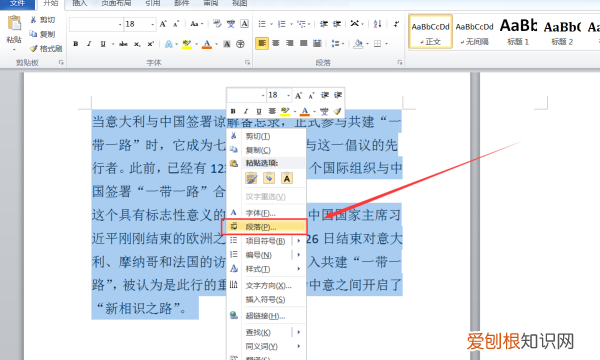600x360 pixels.
Task: Open Change Case (Aa) dropdown
Action: coord(197,24)
